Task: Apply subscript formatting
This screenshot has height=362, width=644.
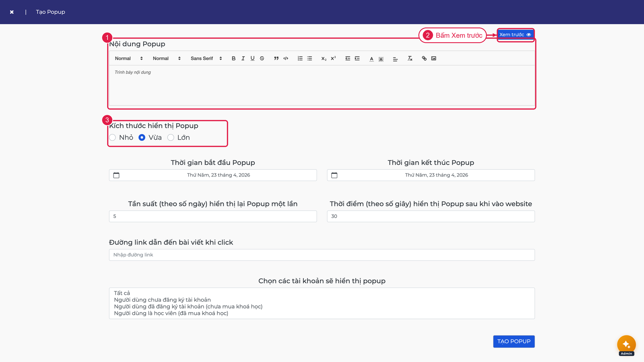Action: pyautogui.click(x=324, y=58)
